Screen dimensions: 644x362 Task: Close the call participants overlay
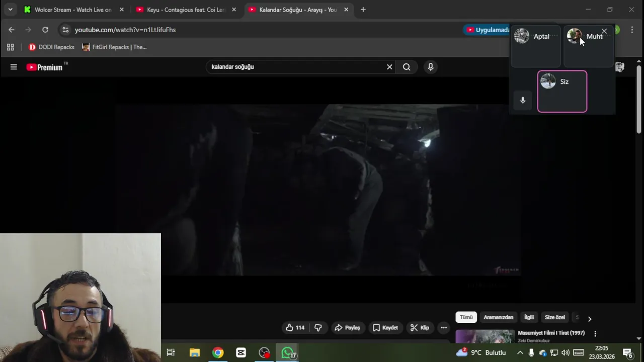click(604, 31)
